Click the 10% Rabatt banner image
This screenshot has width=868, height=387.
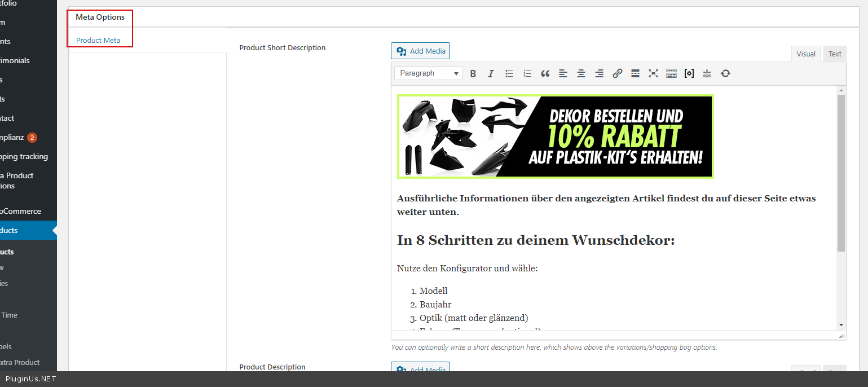coord(555,137)
